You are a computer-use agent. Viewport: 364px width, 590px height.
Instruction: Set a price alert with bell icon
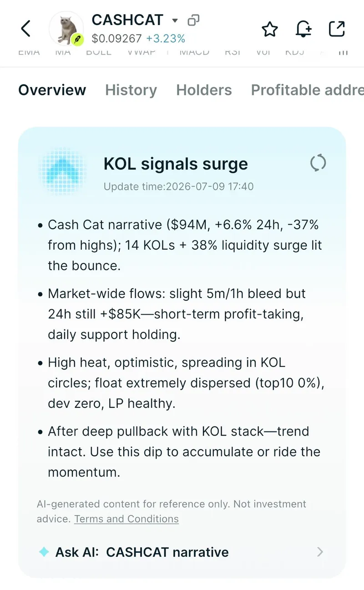[x=303, y=29]
